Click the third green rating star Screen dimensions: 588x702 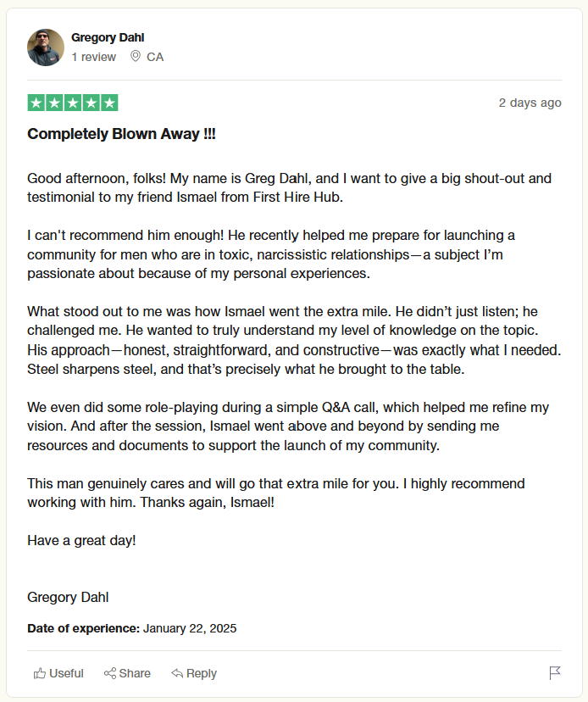[x=73, y=103]
